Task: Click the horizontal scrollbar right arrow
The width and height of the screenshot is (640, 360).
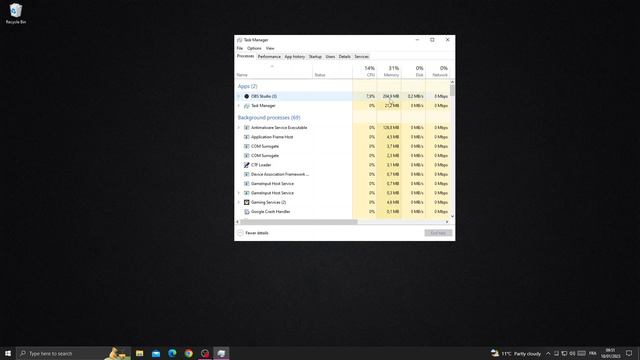Action: click(x=447, y=222)
